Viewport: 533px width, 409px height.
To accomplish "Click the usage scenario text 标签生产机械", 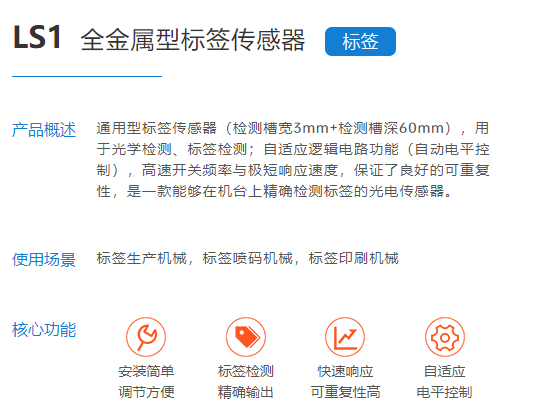I will tap(142, 258).
